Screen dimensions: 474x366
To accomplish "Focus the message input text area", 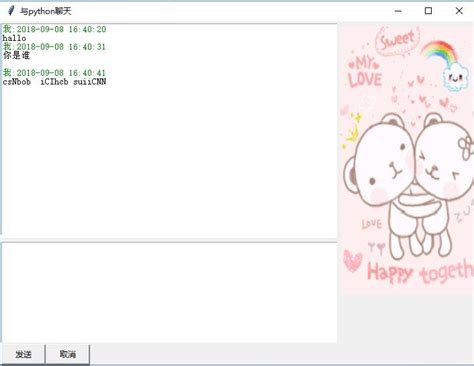I will click(169, 293).
